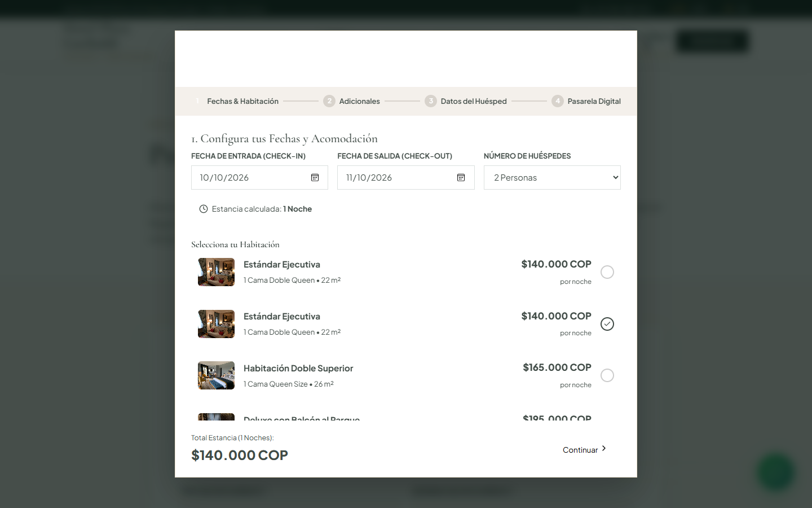
Task: View the Habitación Doble Superior room photo
Action: 216,375
